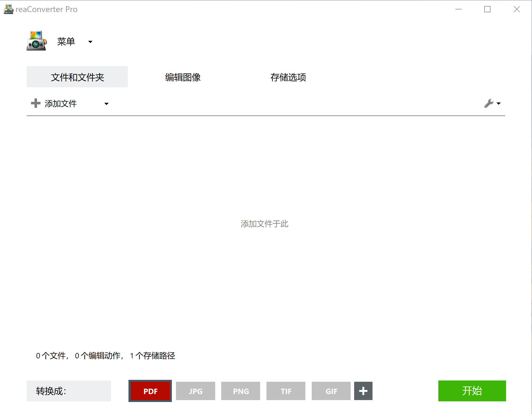This screenshot has width=532, height=414.
Task: Open the add files plus icon
Action: [35, 103]
